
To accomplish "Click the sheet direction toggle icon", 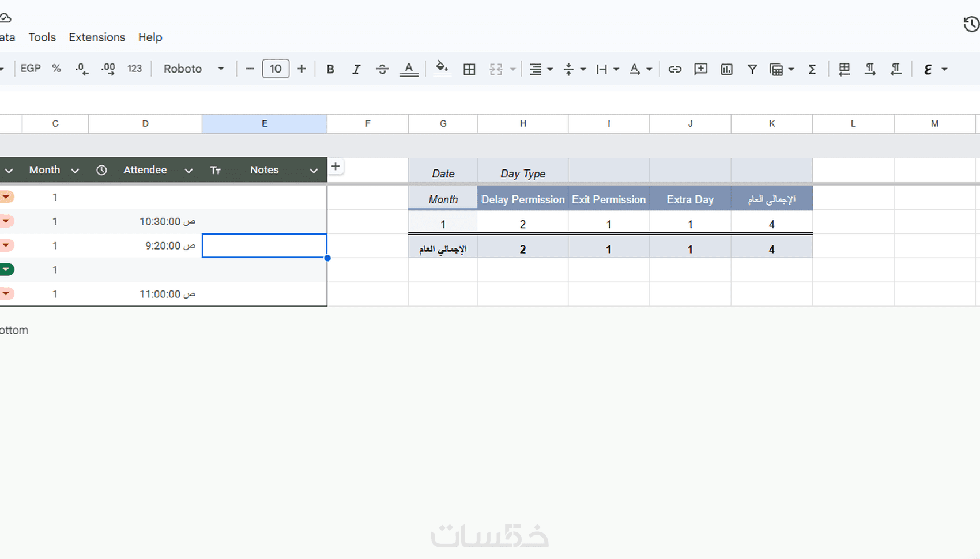I will (x=845, y=69).
